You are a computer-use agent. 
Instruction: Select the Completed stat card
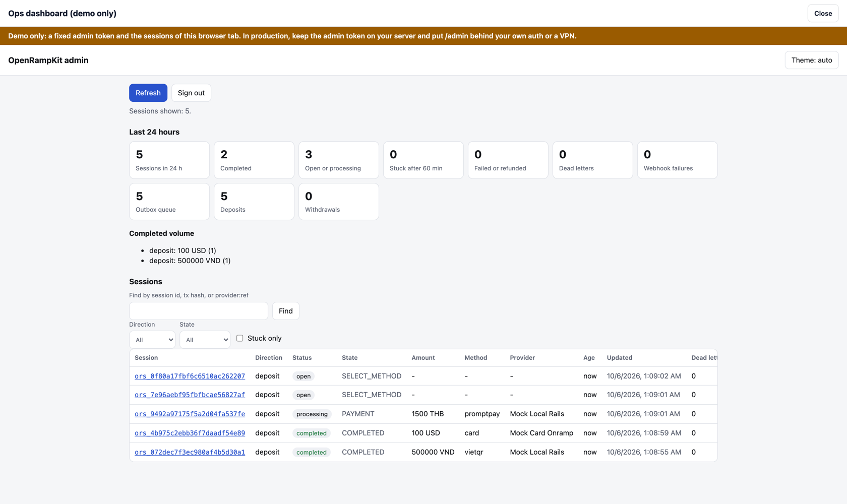click(254, 160)
